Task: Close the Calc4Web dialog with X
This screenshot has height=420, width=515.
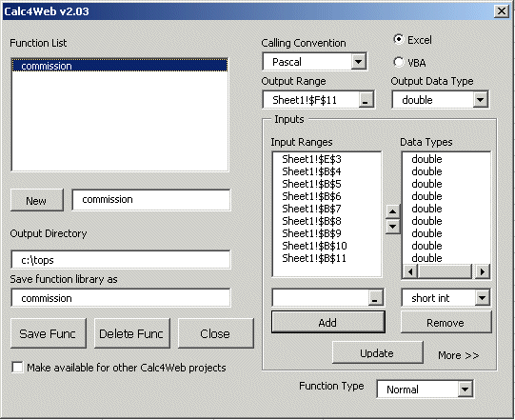Action: (x=502, y=11)
